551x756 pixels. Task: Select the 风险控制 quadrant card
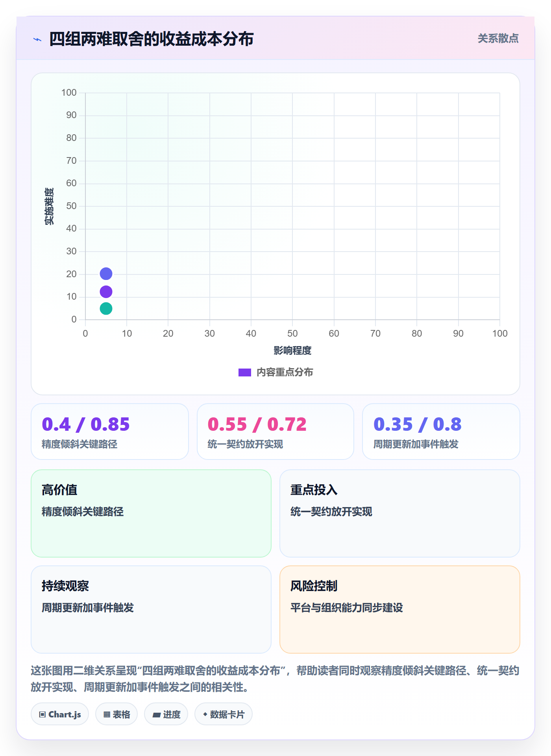[400, 610]
